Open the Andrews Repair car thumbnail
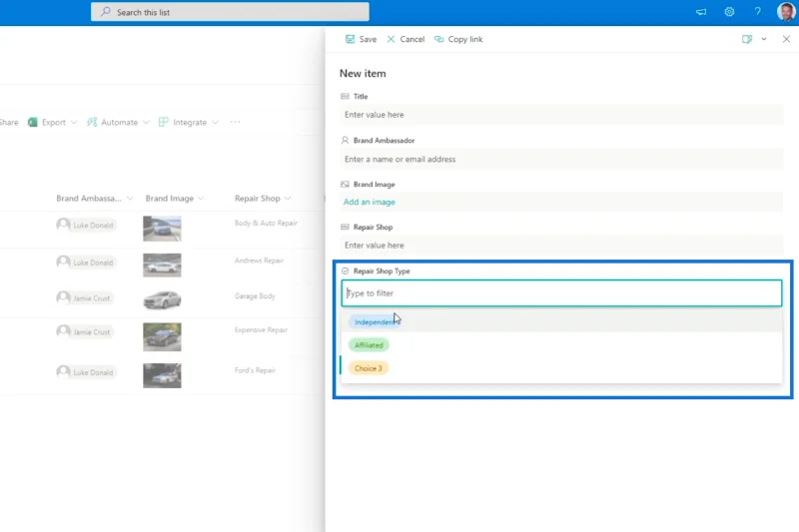Image resolution: width=799 pixels, height=532 pixels. pyautogui.click(x=162, y=266)
